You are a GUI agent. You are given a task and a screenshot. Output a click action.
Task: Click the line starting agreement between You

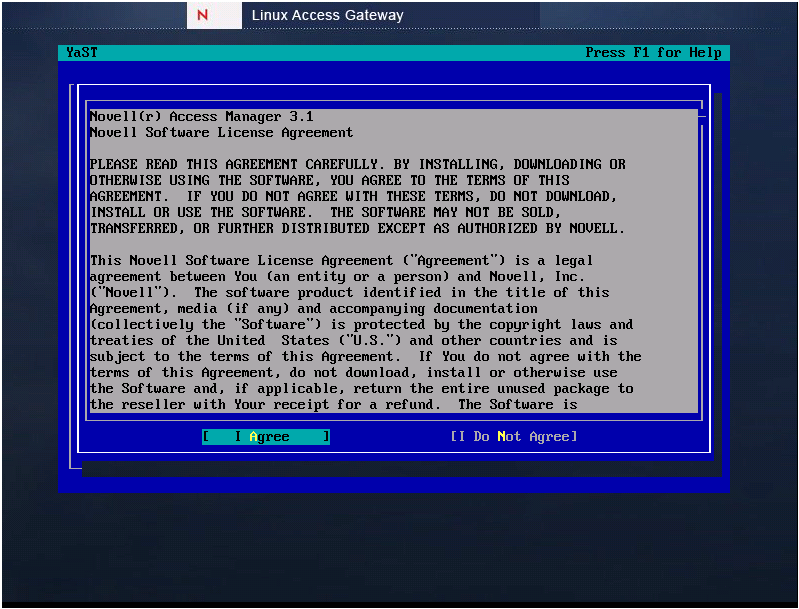click(337, 276)
